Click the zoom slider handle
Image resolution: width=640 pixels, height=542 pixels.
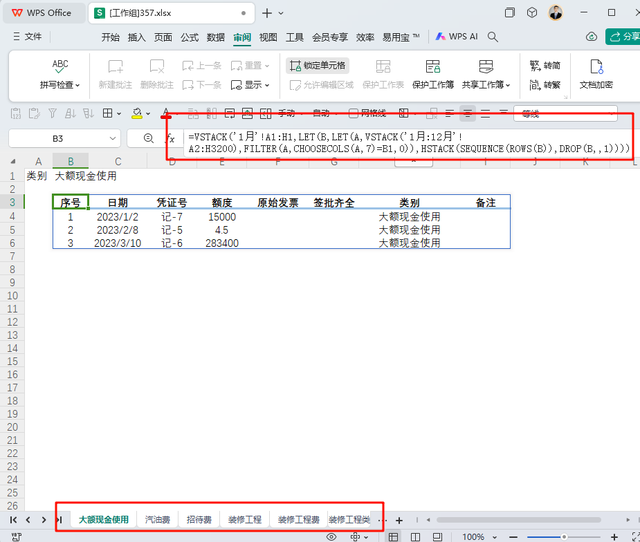click(564, 537)
